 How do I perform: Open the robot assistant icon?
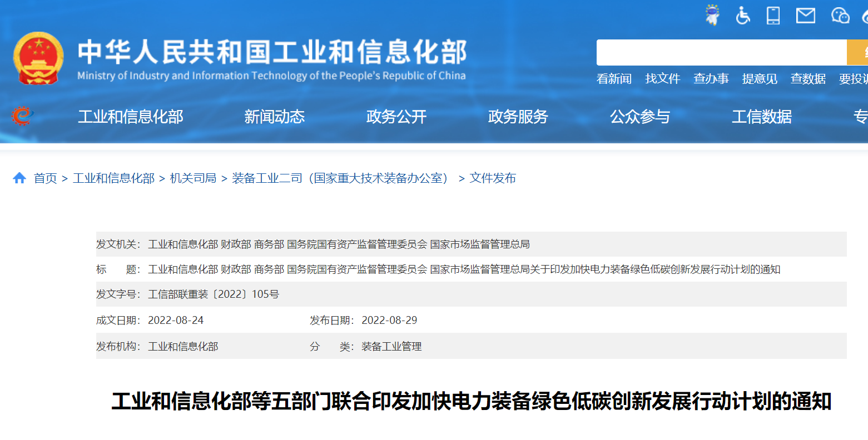click(712, 15)
